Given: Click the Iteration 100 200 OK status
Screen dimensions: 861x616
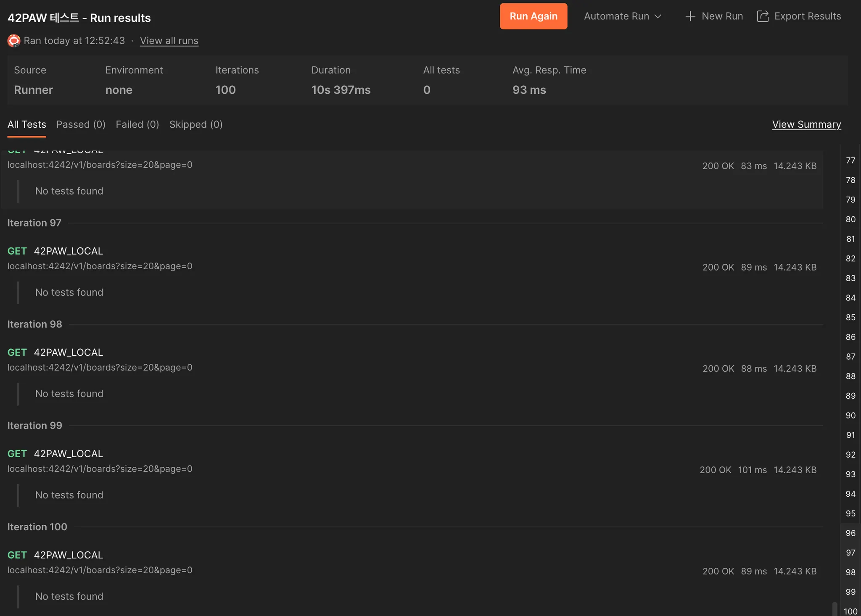Looking at the screenshot, I should (x=718, y=571).
